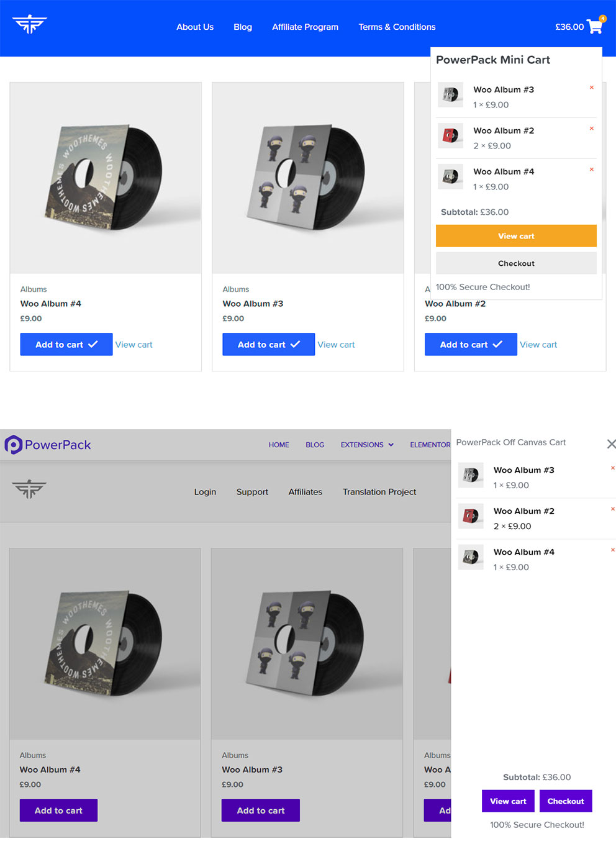Screen dimensions: 616x849
Task: Navigate to the HOME menu item
Action: (x=279, y=445)
